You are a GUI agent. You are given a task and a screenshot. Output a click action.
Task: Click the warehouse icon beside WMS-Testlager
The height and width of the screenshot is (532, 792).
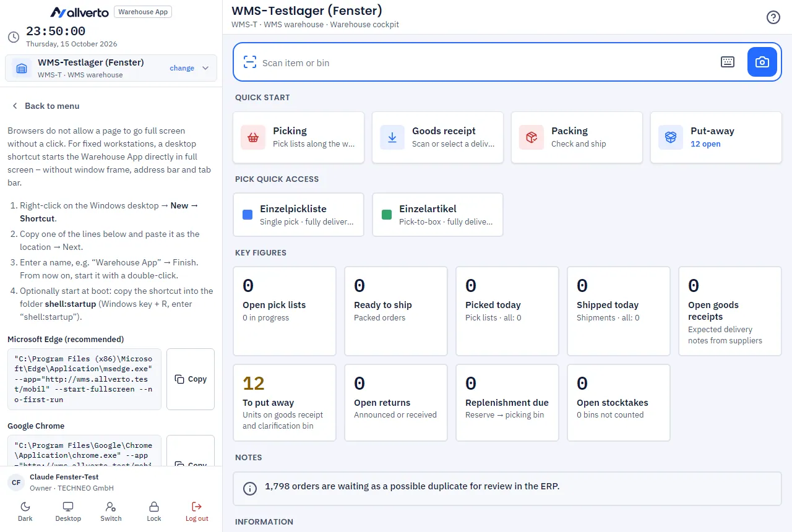pyautogui.click(x=22, y=68)
